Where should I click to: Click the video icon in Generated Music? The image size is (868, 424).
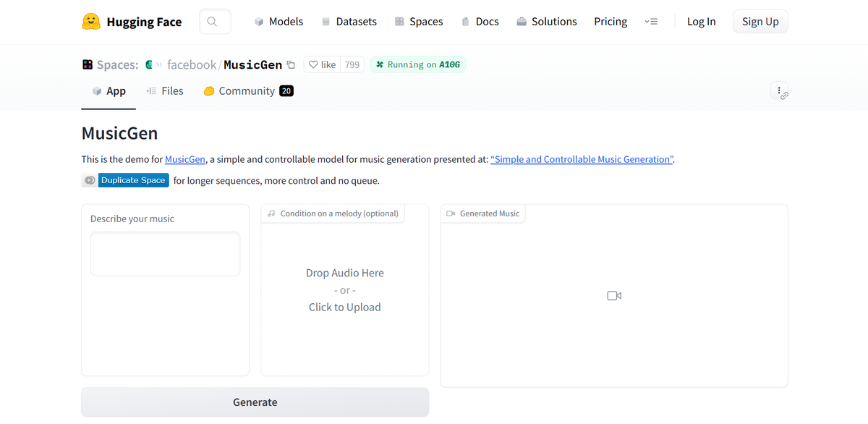pyautogui.click(x=614, y=295)
